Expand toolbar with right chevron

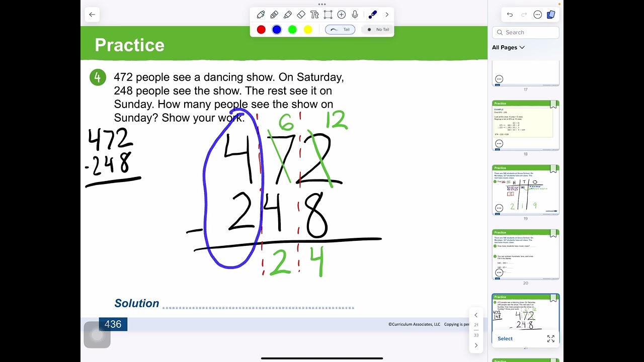coord(387,15)
